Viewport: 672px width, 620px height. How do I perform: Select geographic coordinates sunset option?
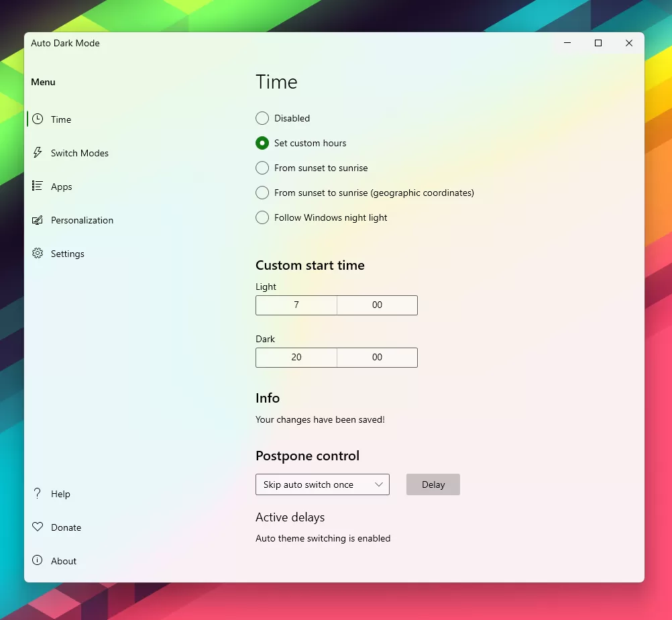coord(262,193)
